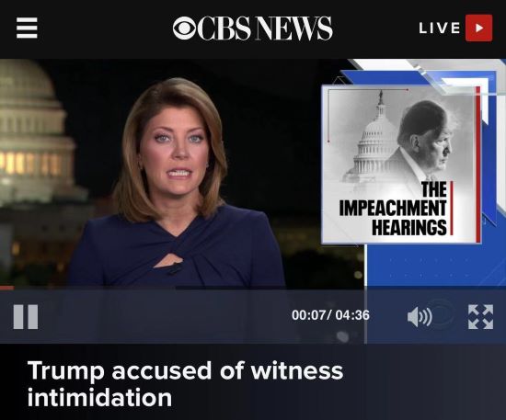Click the CBS eye logo

point(184,28)
